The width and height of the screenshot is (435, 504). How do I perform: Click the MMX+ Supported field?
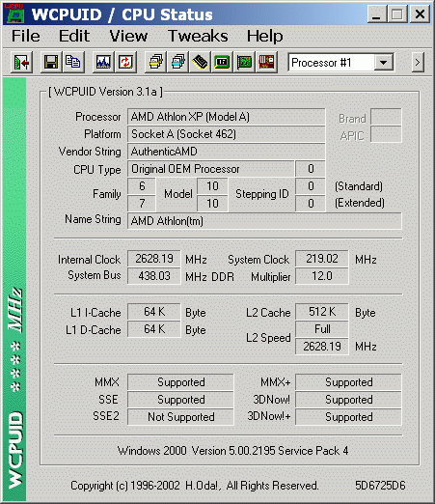pyautogui.click(x=348, y=382)
